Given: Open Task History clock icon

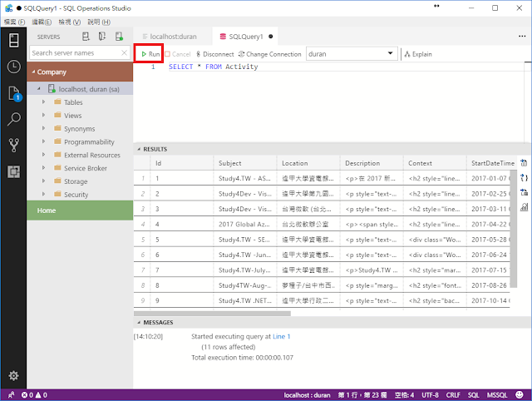Looking at the screenshot, I should (13, 67).
